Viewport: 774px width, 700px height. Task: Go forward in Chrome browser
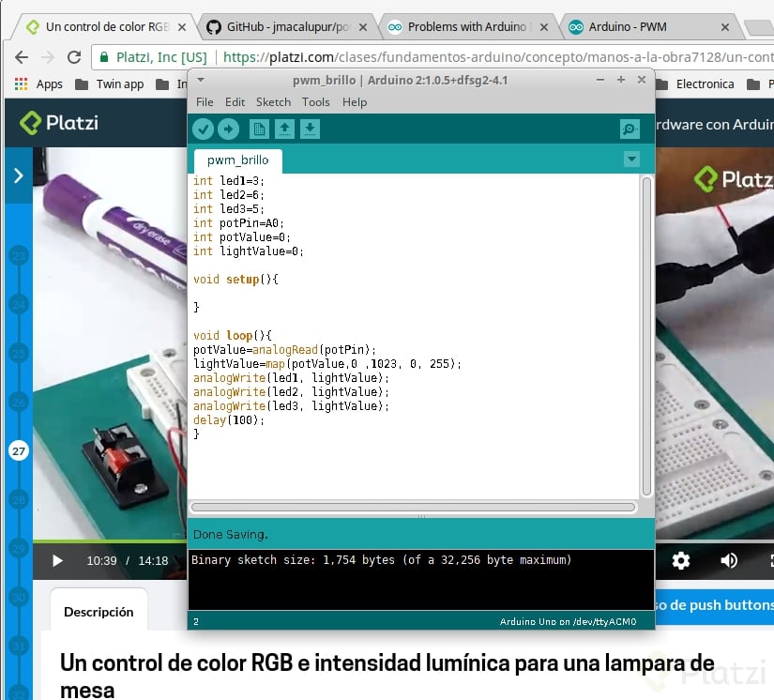point(48,57)
